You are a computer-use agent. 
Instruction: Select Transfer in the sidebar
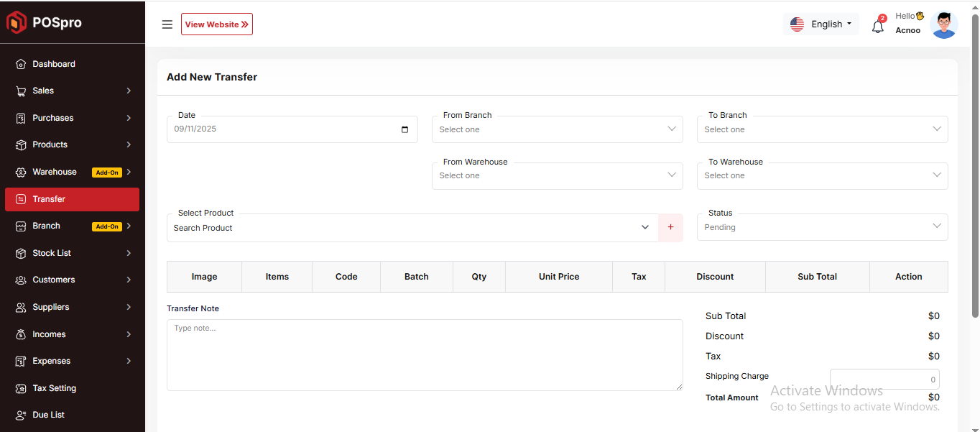coord(72,199)
